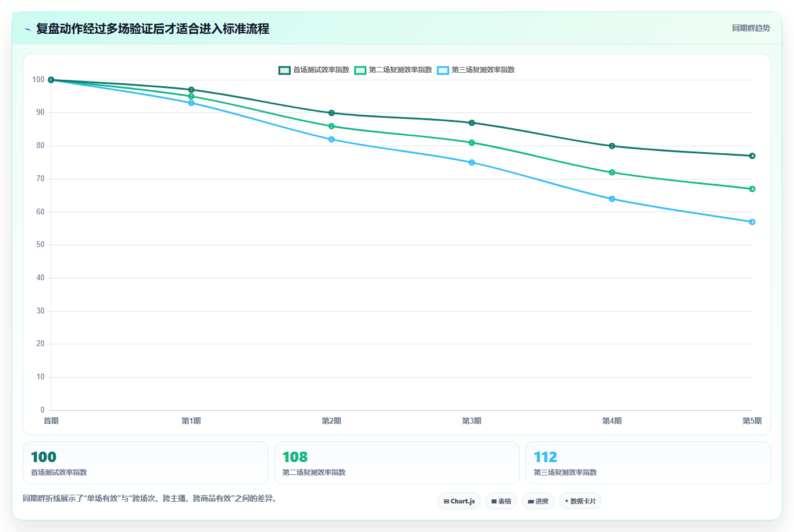Image resolution: width=794 pixels, height=532 pixels.
Task: Select the stat card showing 112
Action: click(648, 463)
